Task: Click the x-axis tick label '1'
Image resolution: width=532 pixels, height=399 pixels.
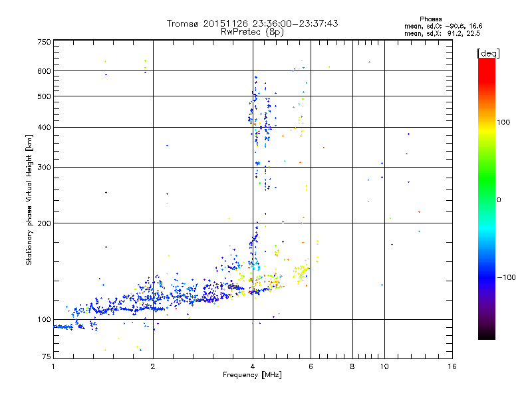Action: pyautogui.click(x=53, y=366)
